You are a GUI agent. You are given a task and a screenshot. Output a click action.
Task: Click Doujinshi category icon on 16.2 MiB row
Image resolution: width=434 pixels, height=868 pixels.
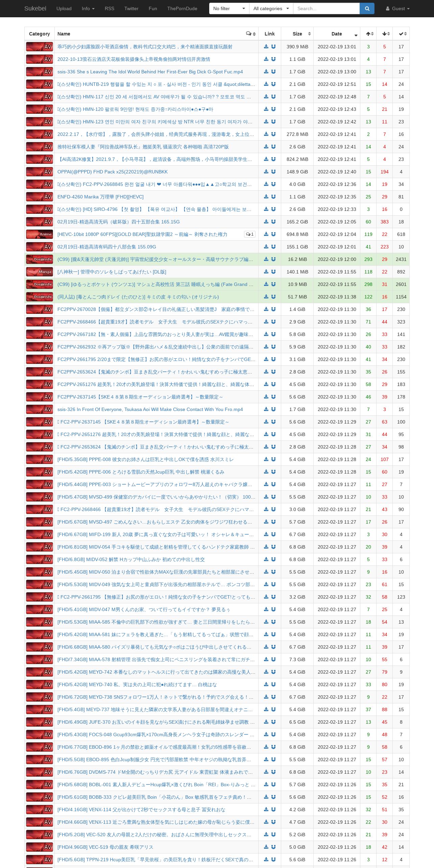click(x=40, y=259)
